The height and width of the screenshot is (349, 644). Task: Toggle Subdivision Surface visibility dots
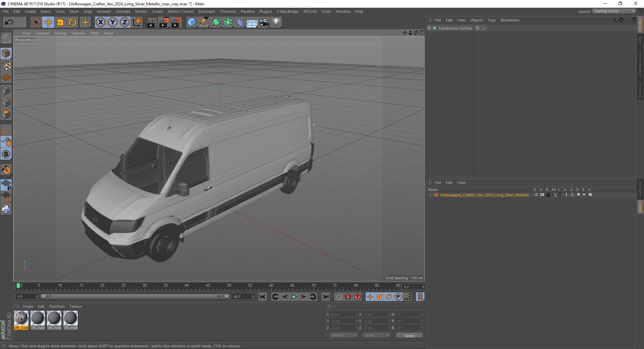pos(482,28)
